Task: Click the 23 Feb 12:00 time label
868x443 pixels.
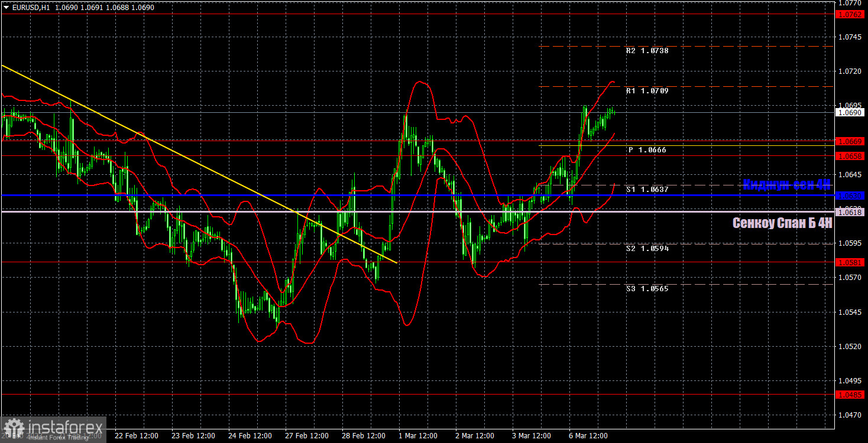Action: pos(194,436)
